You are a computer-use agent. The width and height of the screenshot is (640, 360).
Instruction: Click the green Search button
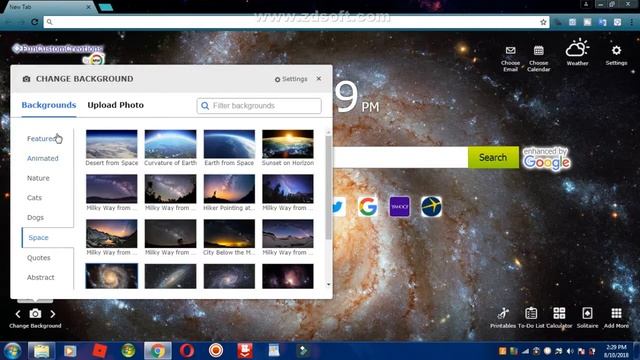[493, 157]
